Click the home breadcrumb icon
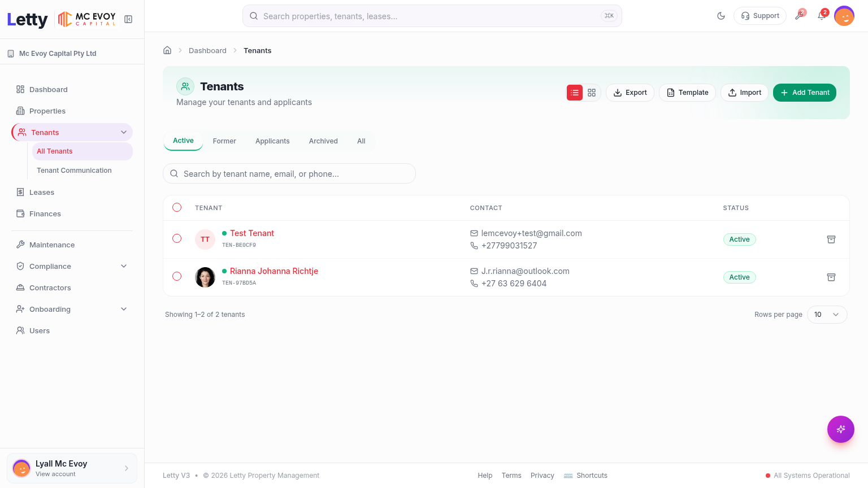 click(167, 50)
